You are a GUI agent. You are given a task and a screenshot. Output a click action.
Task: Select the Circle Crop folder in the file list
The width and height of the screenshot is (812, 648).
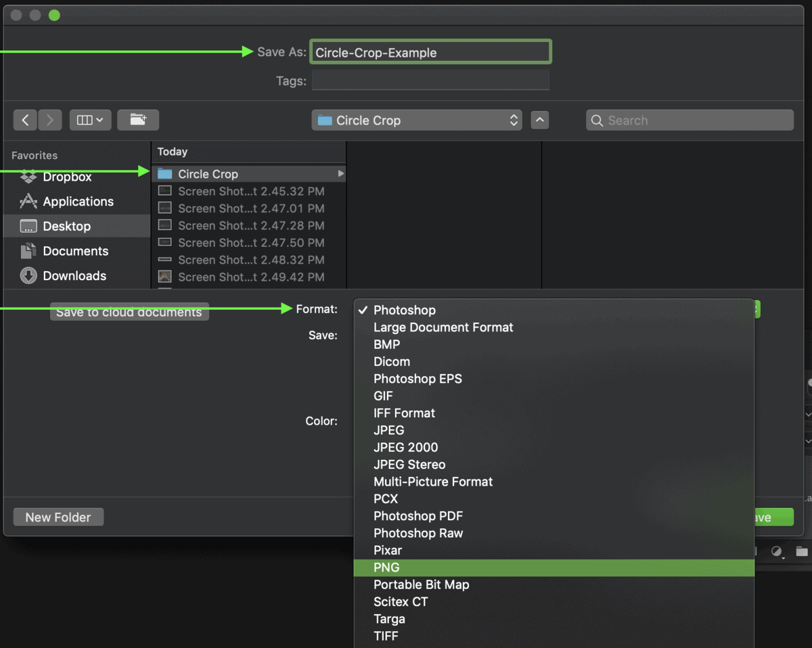click(248, 174)
